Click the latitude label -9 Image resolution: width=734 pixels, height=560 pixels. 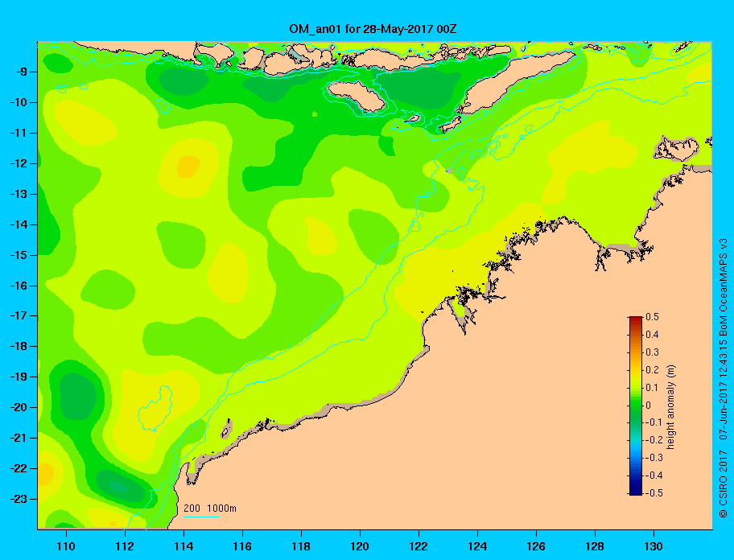20,72
